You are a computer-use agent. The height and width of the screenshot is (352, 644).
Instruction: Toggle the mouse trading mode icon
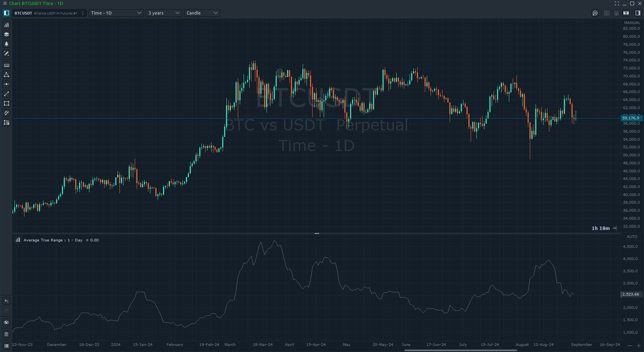[x=616, y=13]
